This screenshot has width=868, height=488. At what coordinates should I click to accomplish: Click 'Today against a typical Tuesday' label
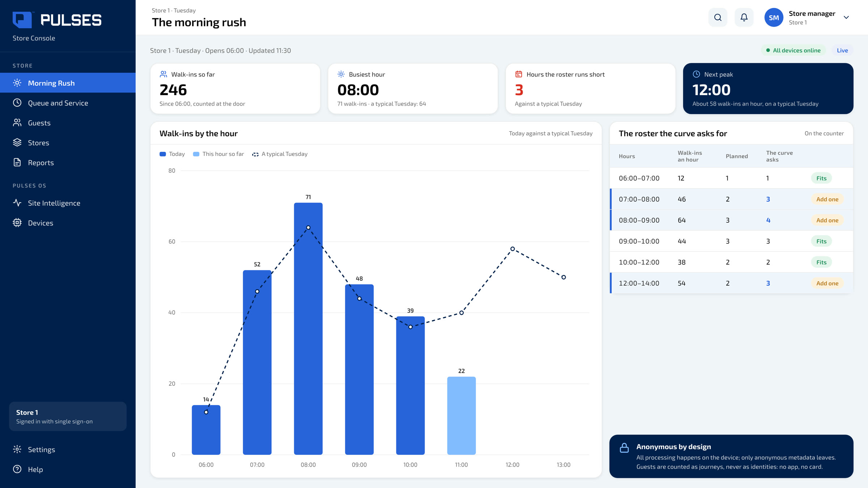pyautogui.click(x=550, y=133)
